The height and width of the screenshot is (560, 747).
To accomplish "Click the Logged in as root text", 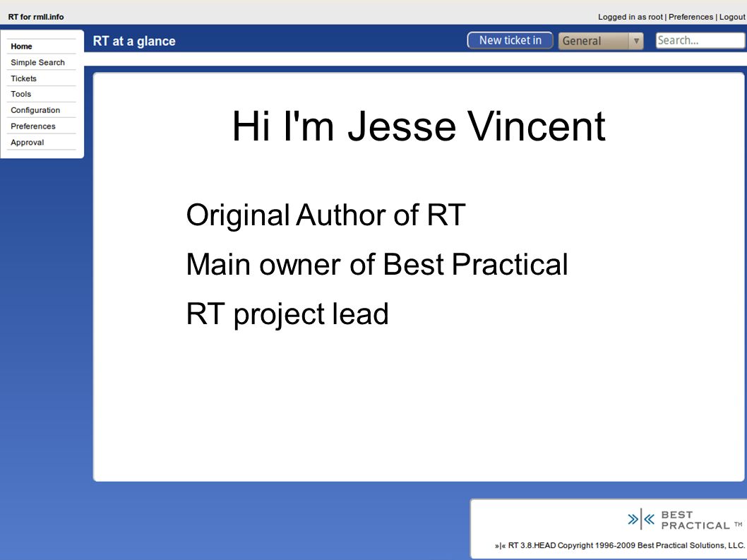I will coord(631,17).
